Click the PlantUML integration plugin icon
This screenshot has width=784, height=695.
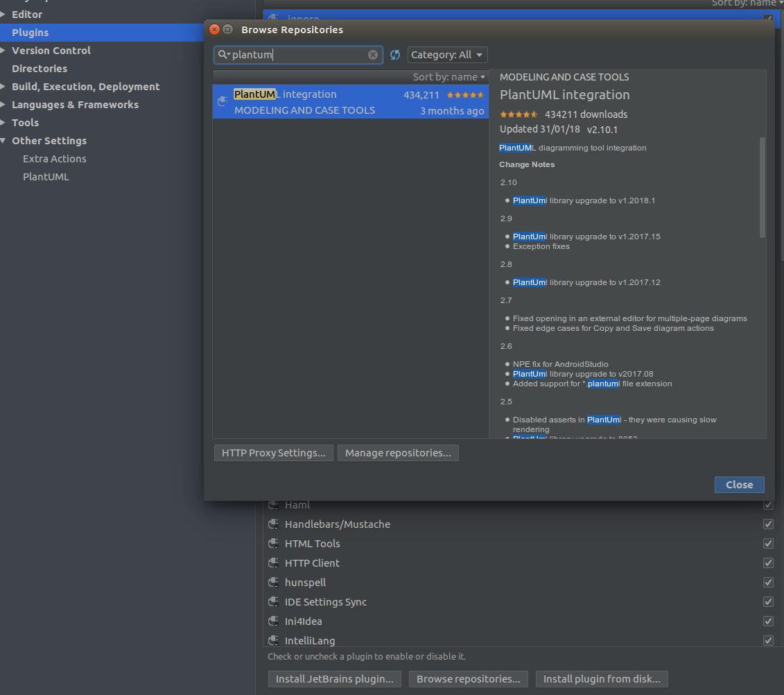pos(223,101)
